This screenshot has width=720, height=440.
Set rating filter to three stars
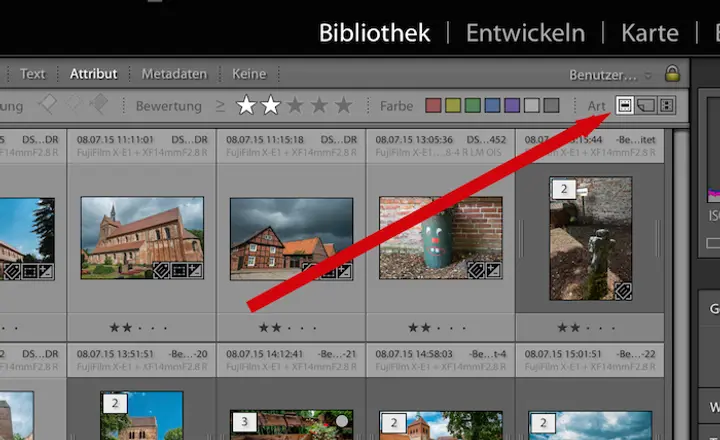click(295, 106)
